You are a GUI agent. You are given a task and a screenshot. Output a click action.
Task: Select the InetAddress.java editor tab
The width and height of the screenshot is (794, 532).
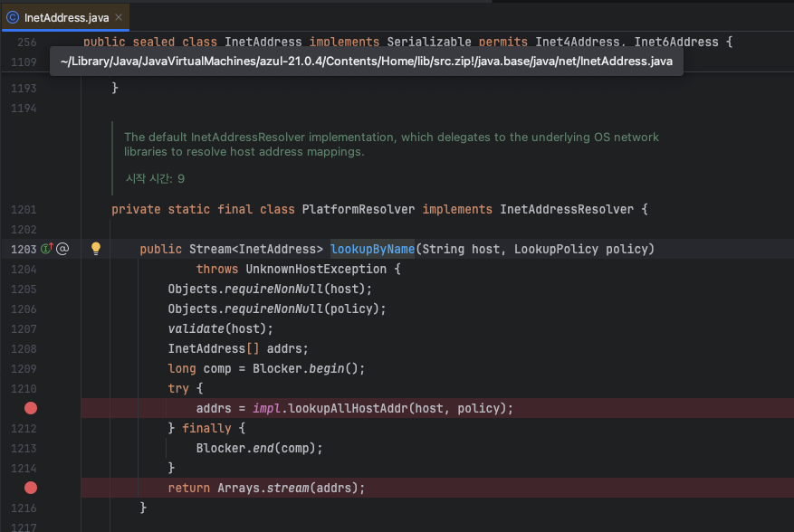pos(66,18)
